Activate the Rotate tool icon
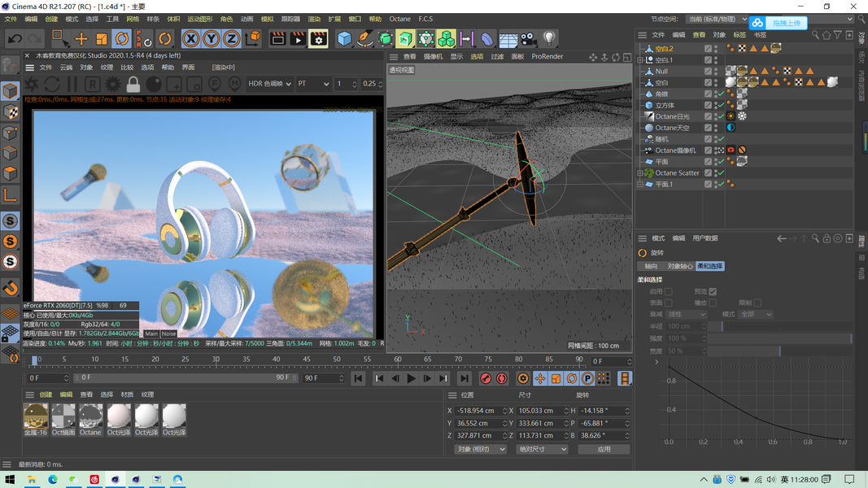 pyautogui.click(x=122, y=39)
